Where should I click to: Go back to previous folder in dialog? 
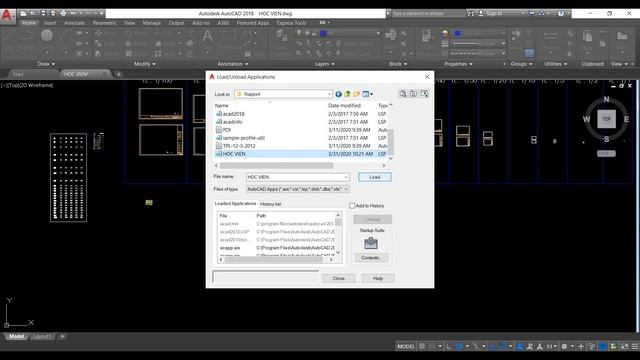coord(338,94)
